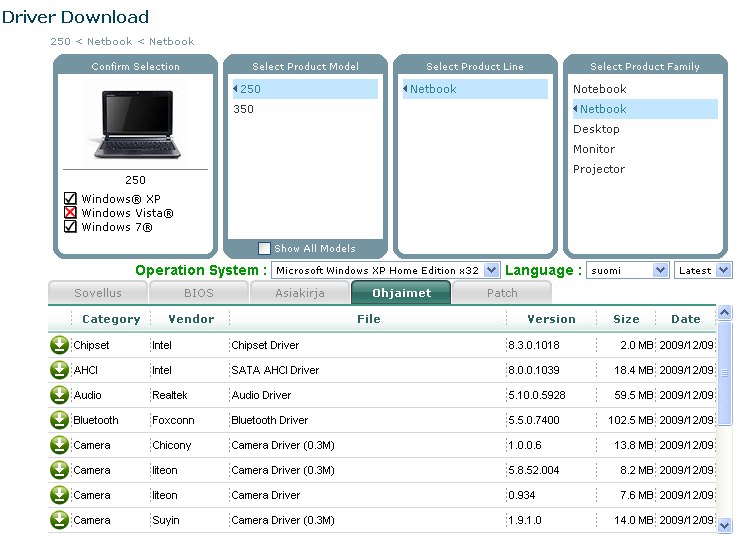Screen dimensions: 752x554
Task: Switch to the Patch tab
Action: (502, 293)
